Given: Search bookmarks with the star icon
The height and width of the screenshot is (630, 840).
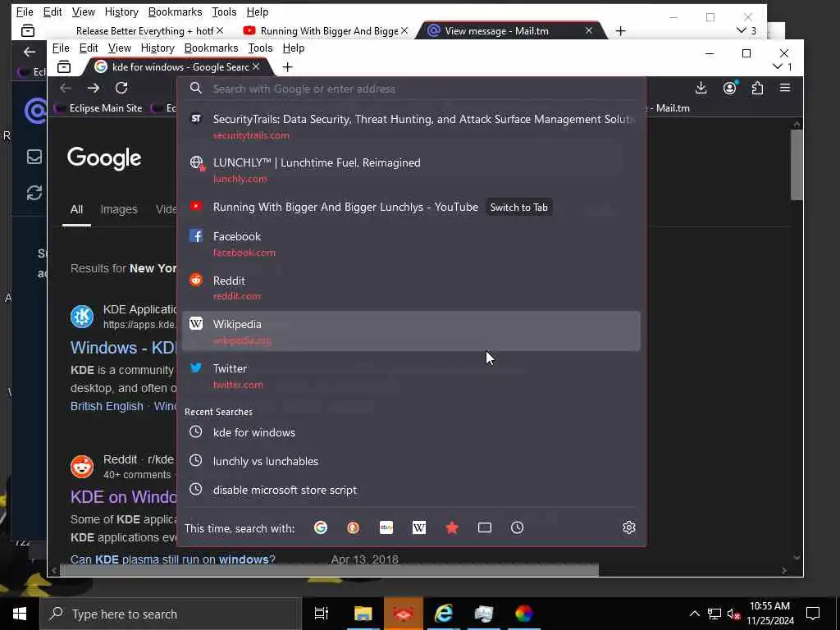Looking at the screenshot, I should point(452,527).
